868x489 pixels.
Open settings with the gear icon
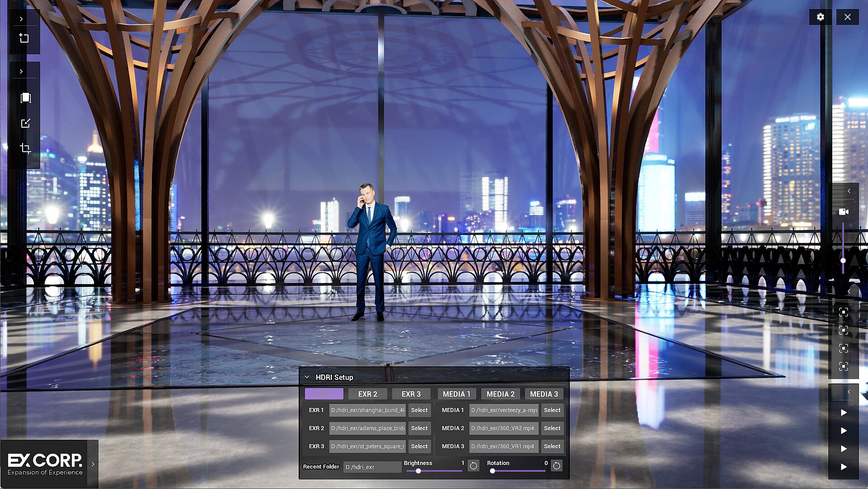coord(821,17)
